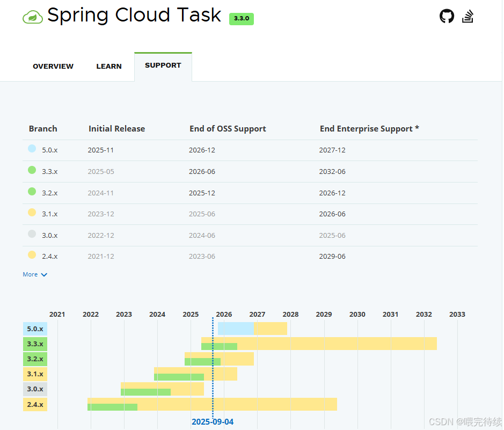
Task: Click the yellow dot for 3.1.x
Action: coord(32,213)
